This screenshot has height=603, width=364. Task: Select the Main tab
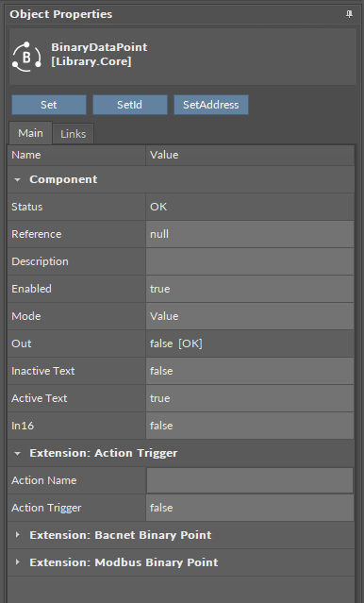pos(30,133)
